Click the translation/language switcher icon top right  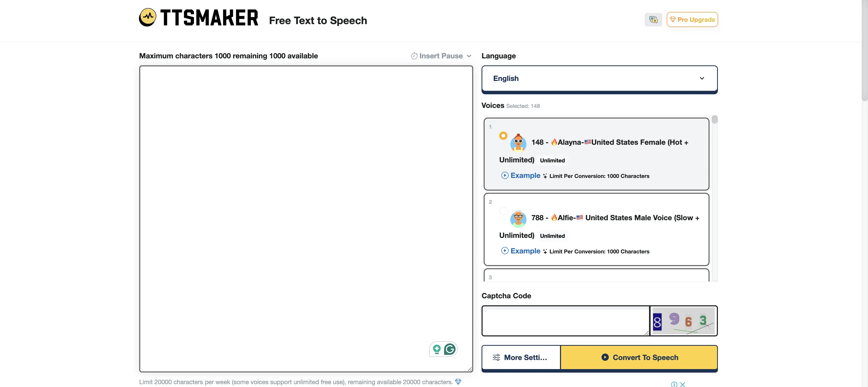(653, 19)
